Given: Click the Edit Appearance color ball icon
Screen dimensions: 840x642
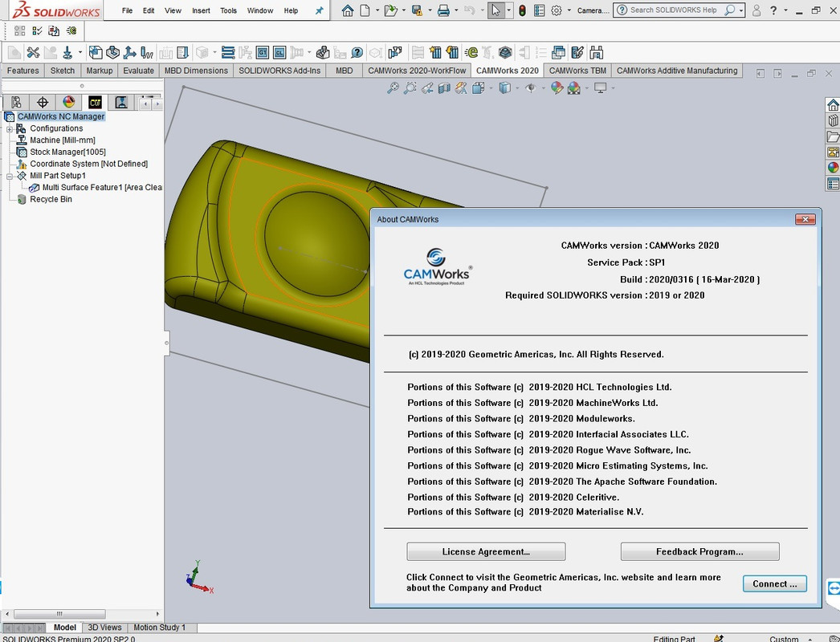Looking at the screenshot, I should tap(557, 87).
